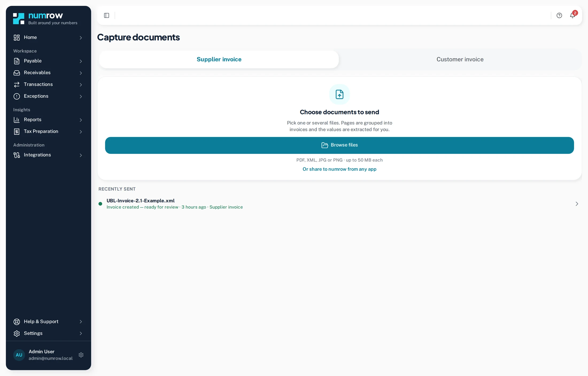
Task: Open the help question mark icon
Action: 559,15
